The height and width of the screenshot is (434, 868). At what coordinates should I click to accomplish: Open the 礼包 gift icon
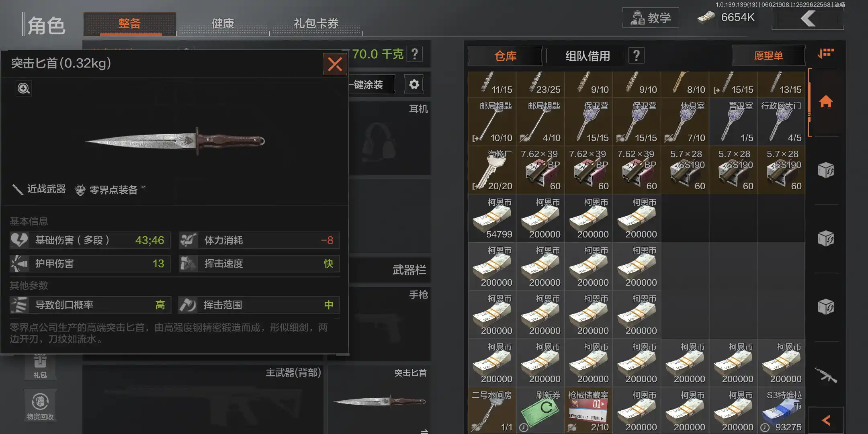tap(40, 366)
